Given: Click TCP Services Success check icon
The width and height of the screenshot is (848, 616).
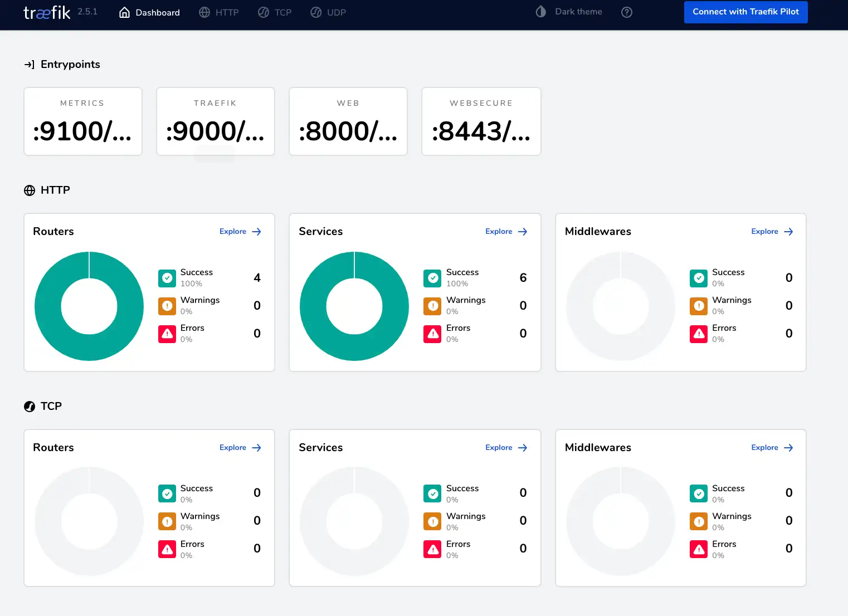Looking at the screenshot, I should point(432,493).
